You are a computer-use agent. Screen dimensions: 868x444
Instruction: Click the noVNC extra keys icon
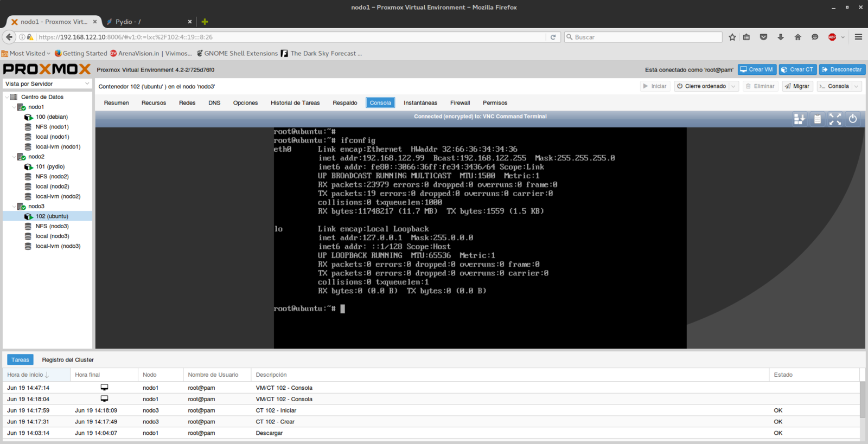(x=799, y=119)
